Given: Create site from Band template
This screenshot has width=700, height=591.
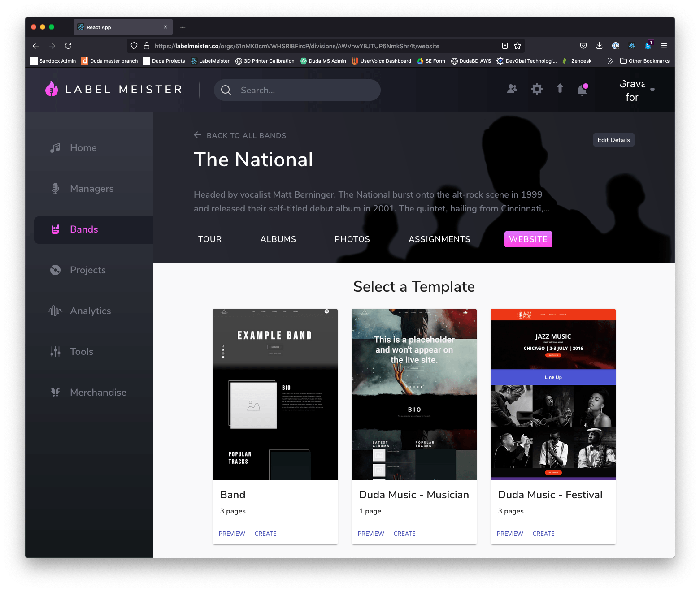Looking at the screenshot, I should [x=265, y=534].
